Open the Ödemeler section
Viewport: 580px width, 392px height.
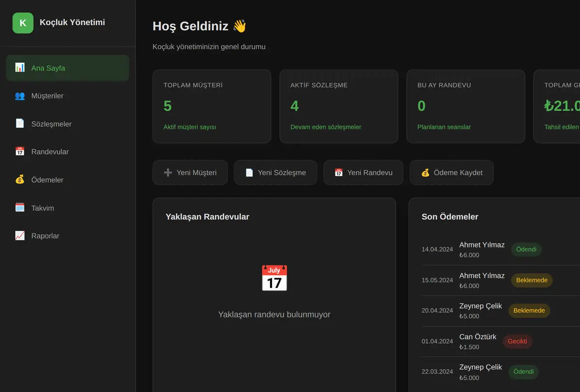[68, 180]
